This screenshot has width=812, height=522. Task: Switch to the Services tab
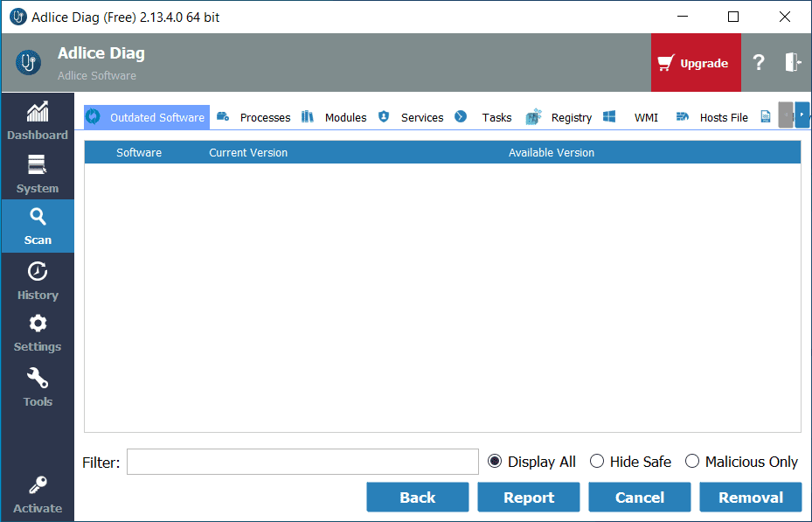pyautogui.click(x=411, y=117)
